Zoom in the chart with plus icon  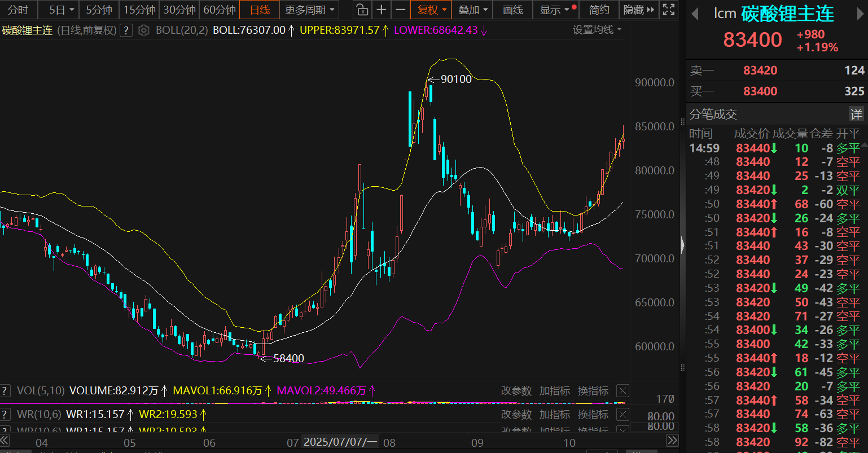(x=382, y=10)
